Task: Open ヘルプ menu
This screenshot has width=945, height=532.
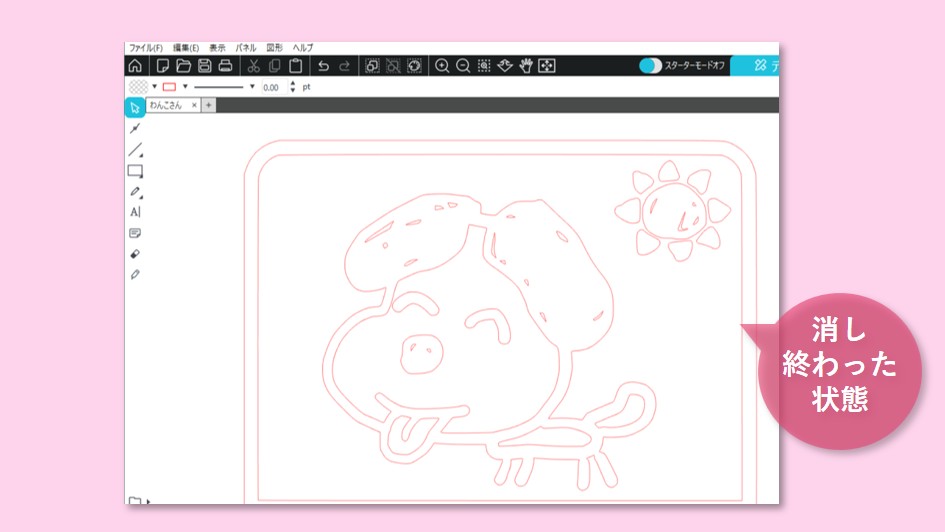Action: tap(303, 48)
